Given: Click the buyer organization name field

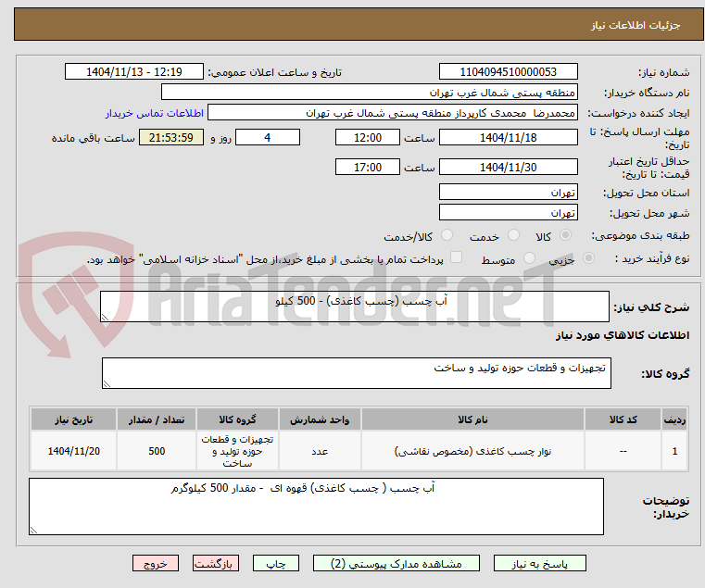Looking at the screenshot, I should tap(369, 93).
